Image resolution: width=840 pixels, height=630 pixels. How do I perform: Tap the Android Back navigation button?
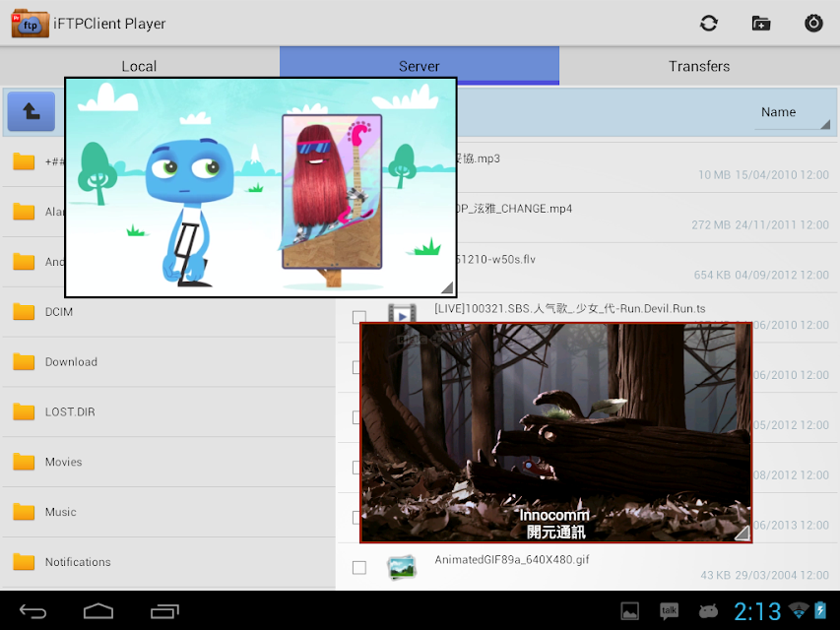coord(33,611)
